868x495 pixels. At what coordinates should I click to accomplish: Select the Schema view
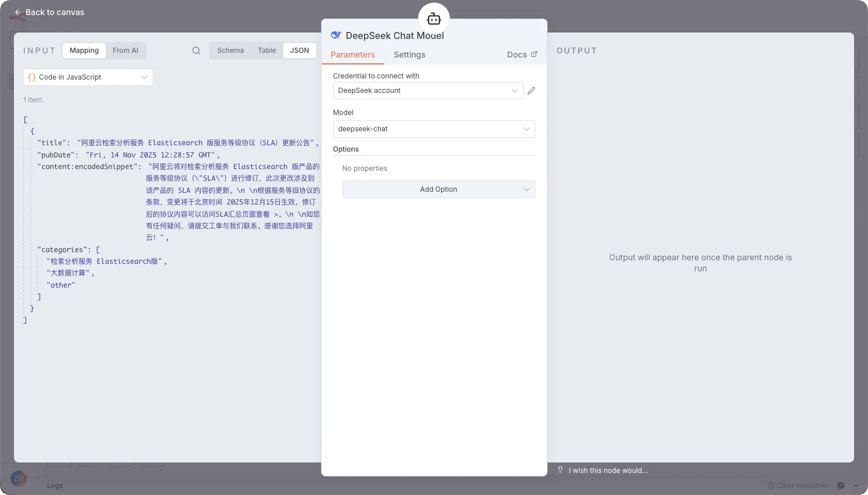click(230, 51)
